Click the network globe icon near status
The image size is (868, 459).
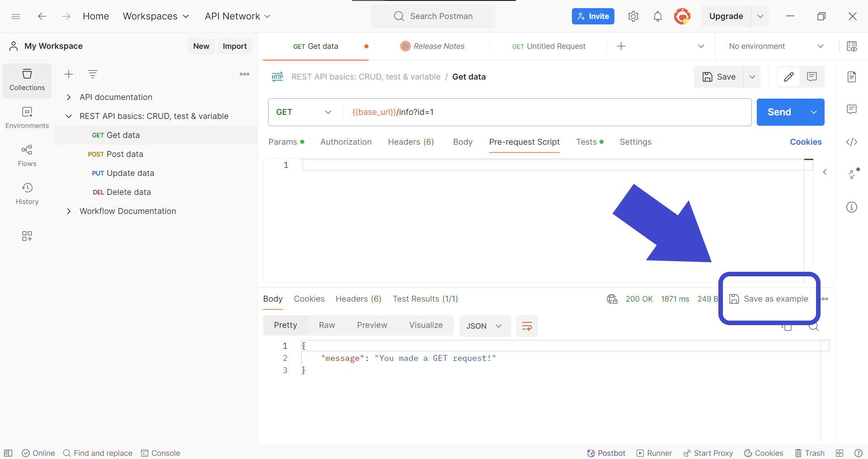click(x=612, y=299)
